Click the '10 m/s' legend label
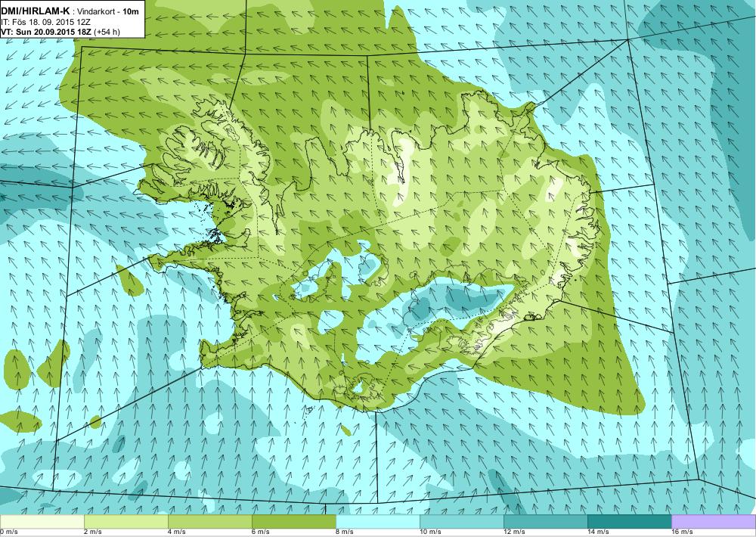The height and width of the screenshot is (537, 756). [x=431, y=532]
